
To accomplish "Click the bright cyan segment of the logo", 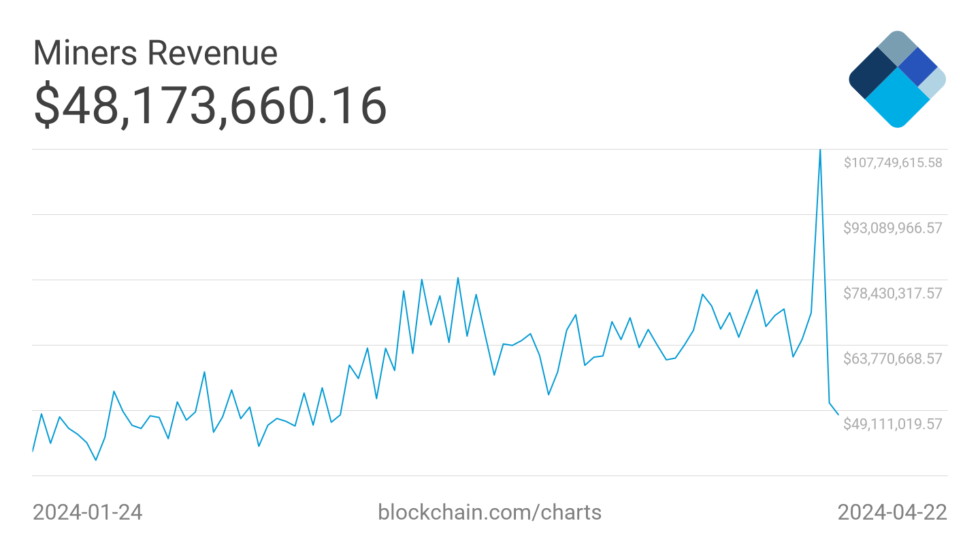I will coord(897,97).
